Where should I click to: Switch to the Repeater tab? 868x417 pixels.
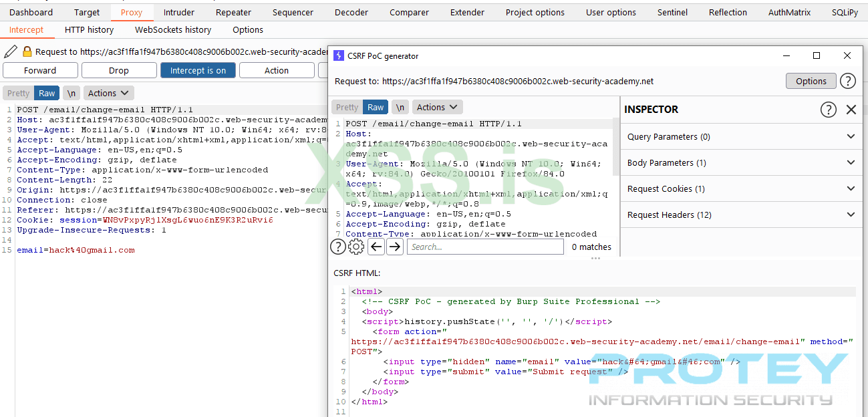pos(234,12)
